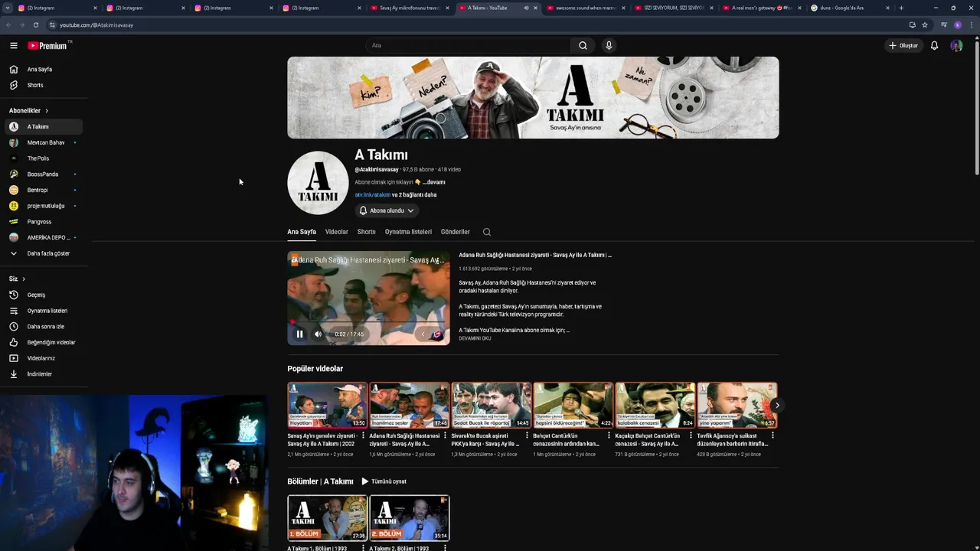Open options menu for Savaş Ay'ın gunaları video
Viewport: 980px width, 551px height.
pyautogui.click(x=363, y=435)
